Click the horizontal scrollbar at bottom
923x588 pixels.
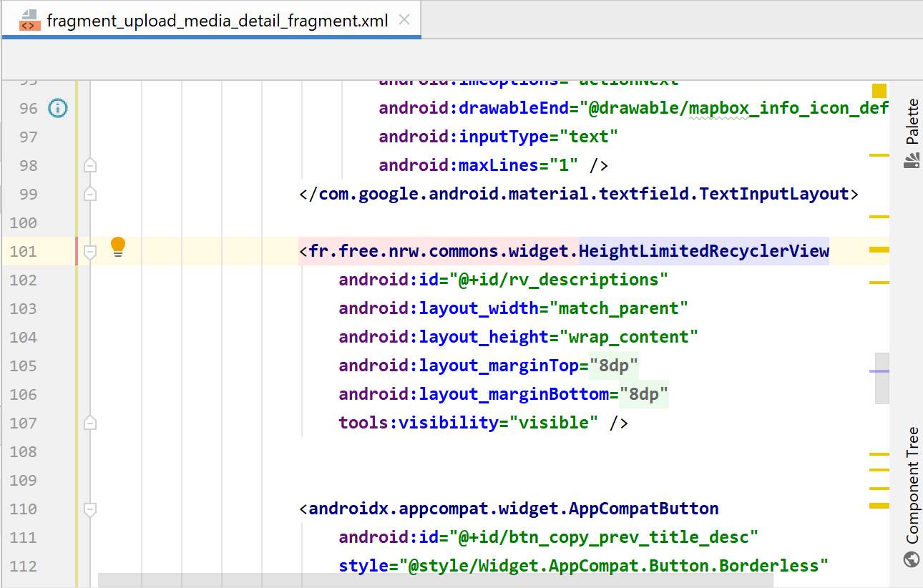coord(435,580)
